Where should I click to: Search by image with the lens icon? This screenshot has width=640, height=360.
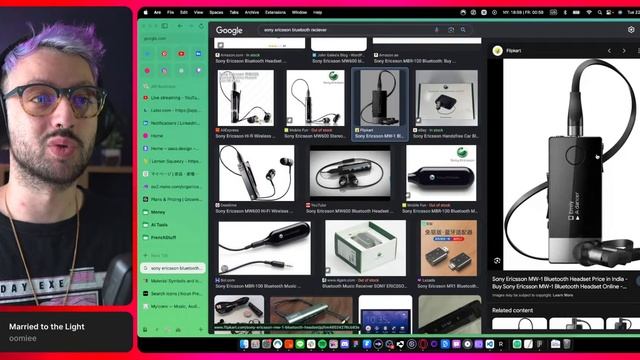451,30
